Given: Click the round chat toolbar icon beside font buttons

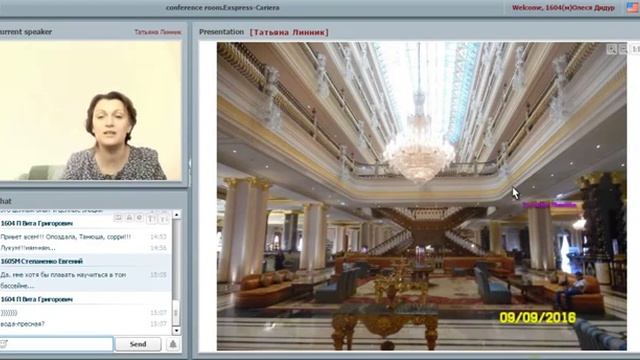Looking at the screenshot, I should tap(139, 218).
